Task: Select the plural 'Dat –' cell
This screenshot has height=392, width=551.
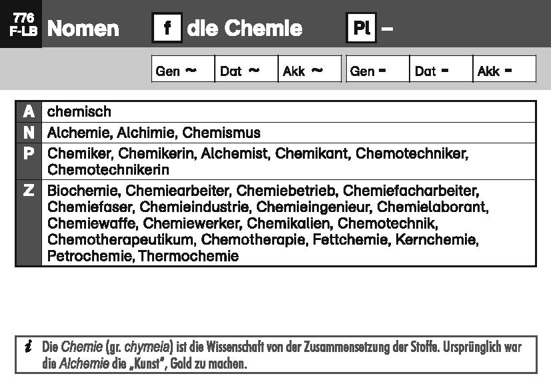Action: point(441,69)
